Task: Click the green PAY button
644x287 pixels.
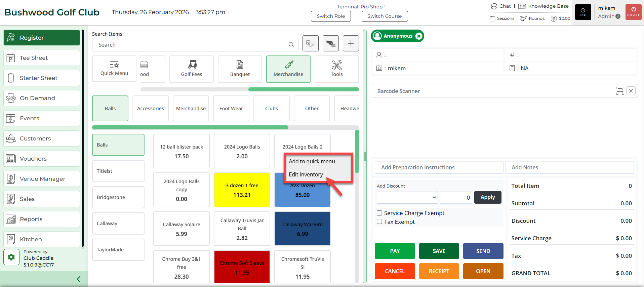Action: (x=395, y=251)
